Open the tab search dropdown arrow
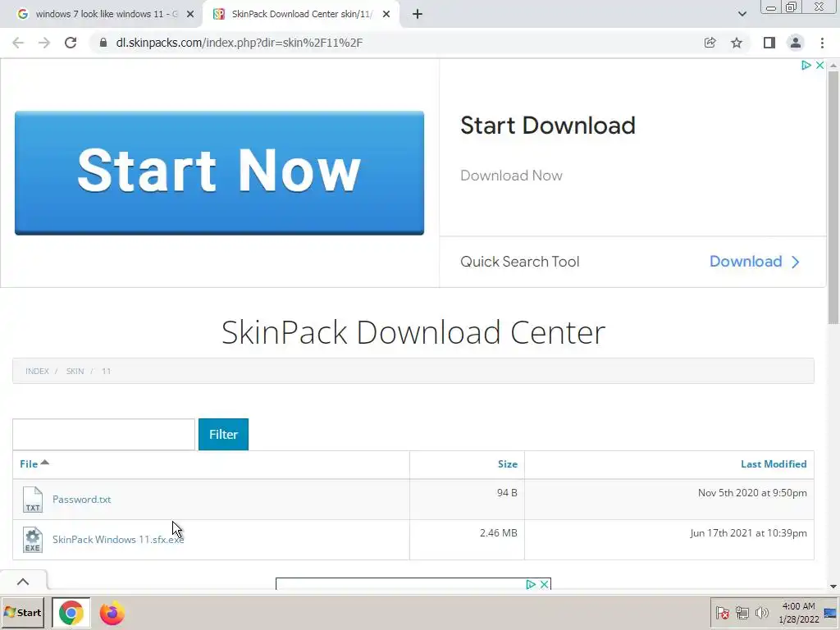Image resolution: width=840 pixels, height=630 pixels. 742,14
